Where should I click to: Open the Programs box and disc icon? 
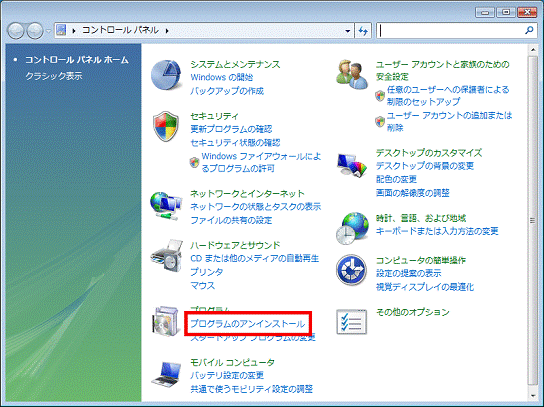[x=165, y=321]
